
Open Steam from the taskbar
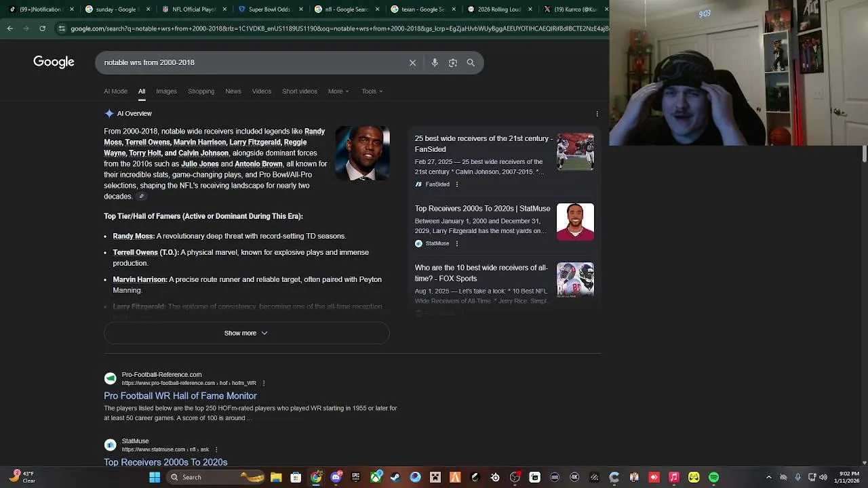coord(395,477)
